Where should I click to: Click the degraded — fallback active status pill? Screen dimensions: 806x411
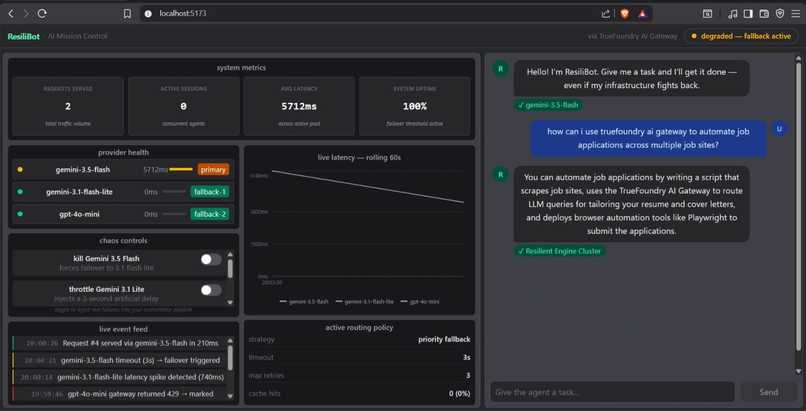tap(741, 36)
